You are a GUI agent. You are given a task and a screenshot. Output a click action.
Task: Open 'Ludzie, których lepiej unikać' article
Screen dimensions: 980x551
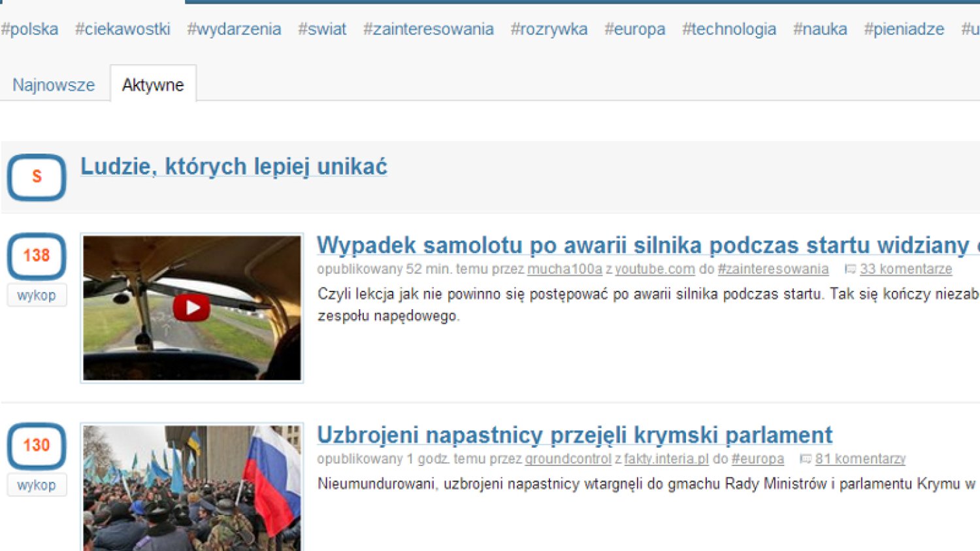coord(234,167)
